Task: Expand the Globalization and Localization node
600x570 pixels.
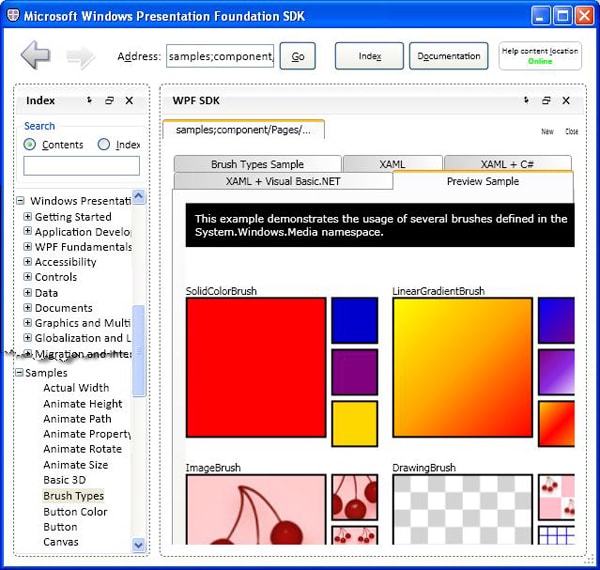Action: coord(28,338)
